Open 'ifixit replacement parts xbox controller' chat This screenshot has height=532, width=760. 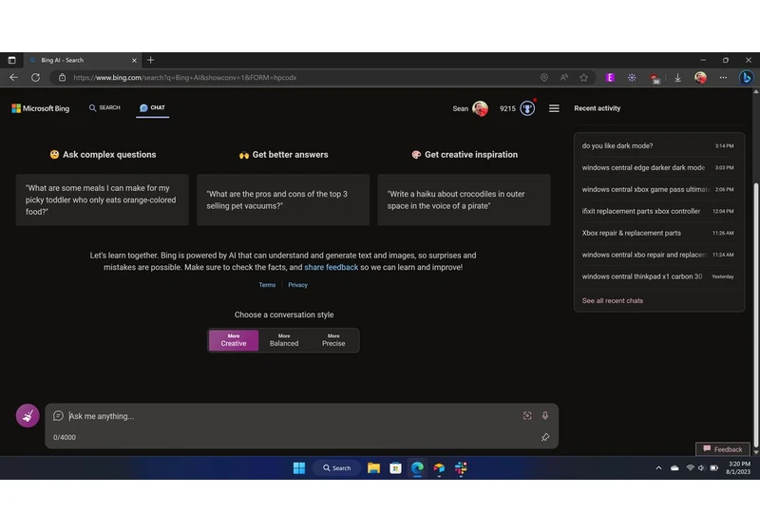pyautogui.click(x=658, y=211)
